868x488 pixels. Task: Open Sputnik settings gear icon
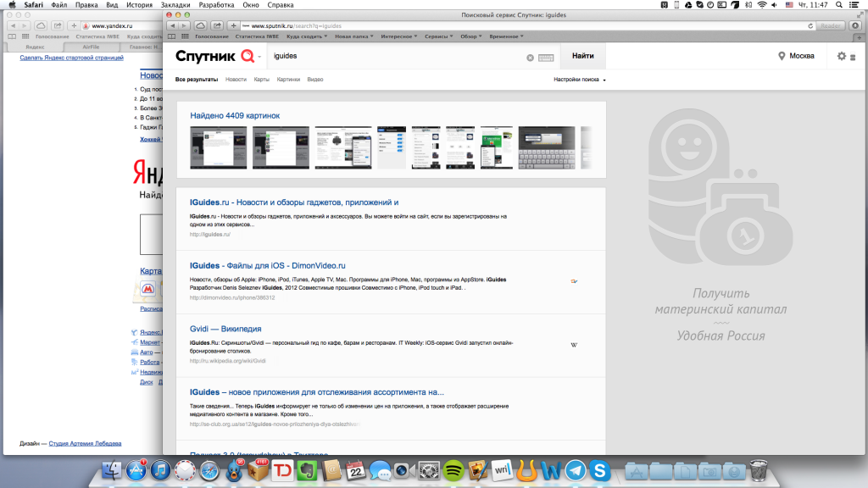click(842, 56)
